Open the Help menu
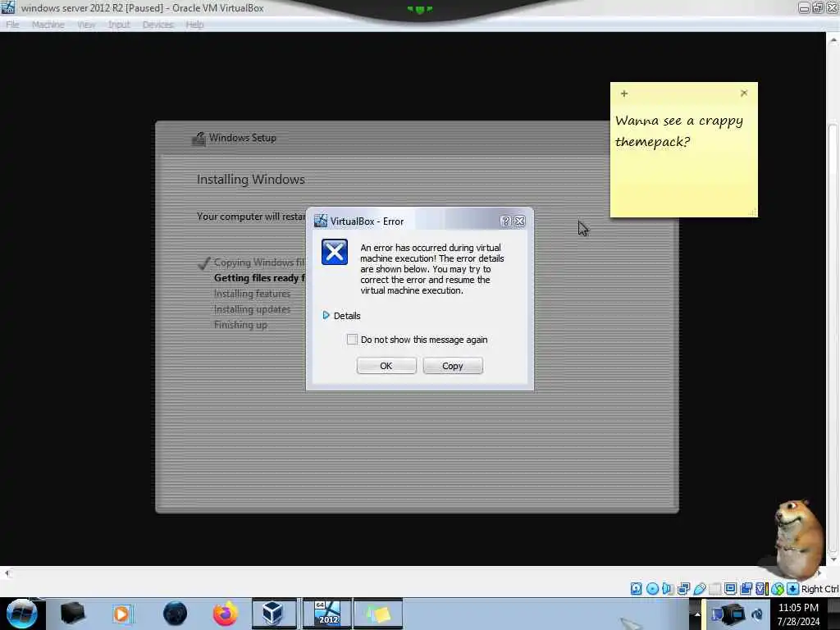Screen dimensions: 840x630 (x=194, y=25)
